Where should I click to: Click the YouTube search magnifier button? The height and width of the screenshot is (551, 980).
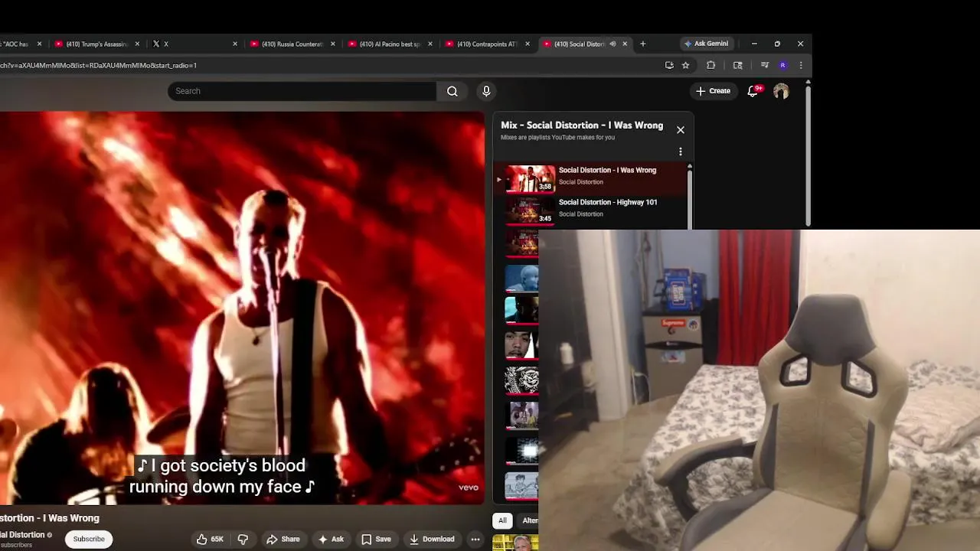click(452, 91)
